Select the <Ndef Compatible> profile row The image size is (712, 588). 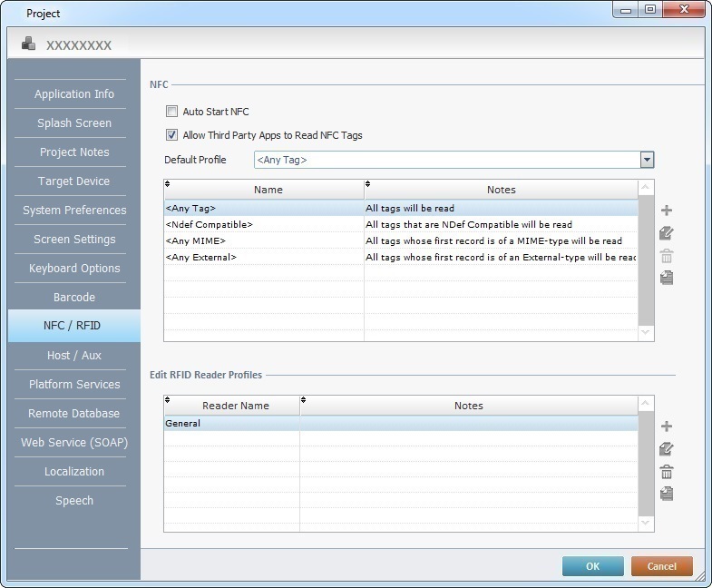[263, 224]
